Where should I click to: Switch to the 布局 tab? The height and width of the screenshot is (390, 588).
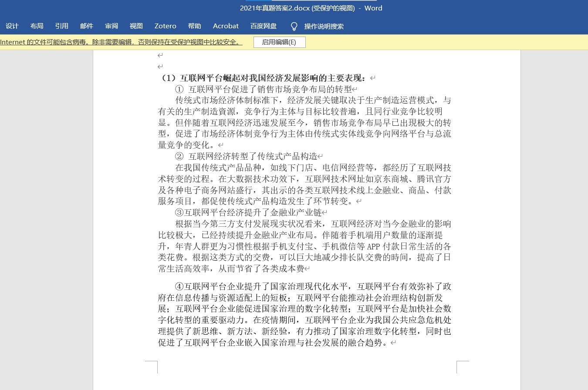coord(37,26)
